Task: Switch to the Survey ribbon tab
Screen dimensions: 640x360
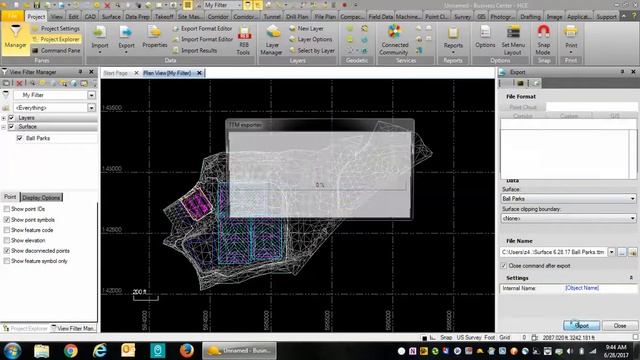Action: pyautogui.click(x=462, y=17)
